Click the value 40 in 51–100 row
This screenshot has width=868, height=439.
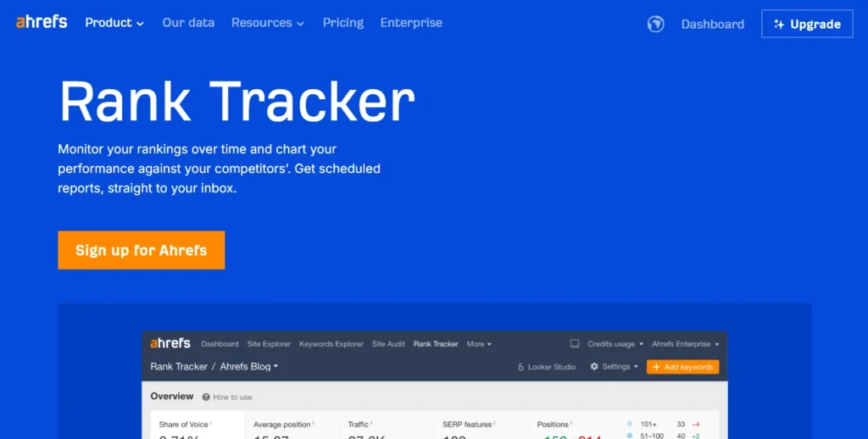pos(681,436)
